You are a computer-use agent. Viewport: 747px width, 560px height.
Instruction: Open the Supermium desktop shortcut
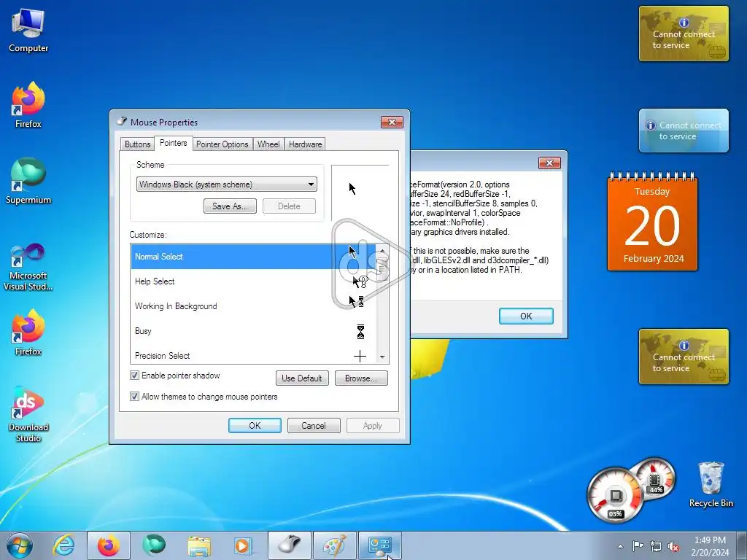[x=28, y=181]
